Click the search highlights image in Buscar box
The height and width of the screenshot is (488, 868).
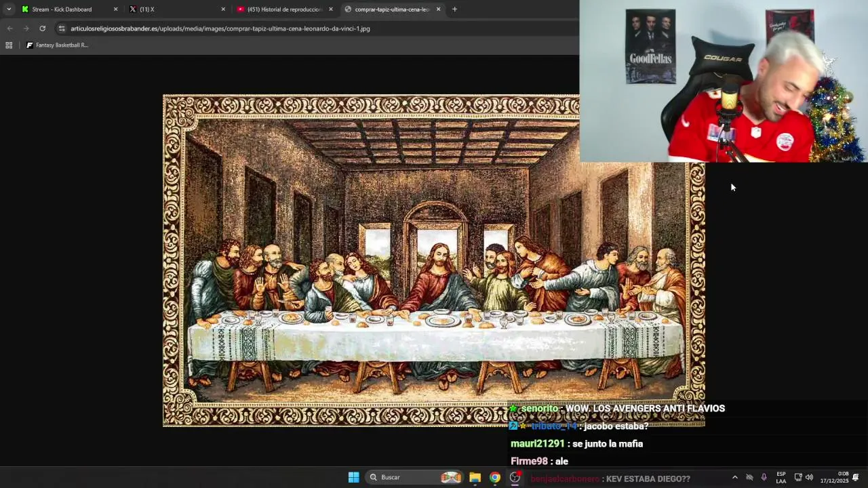pos(451,477)
